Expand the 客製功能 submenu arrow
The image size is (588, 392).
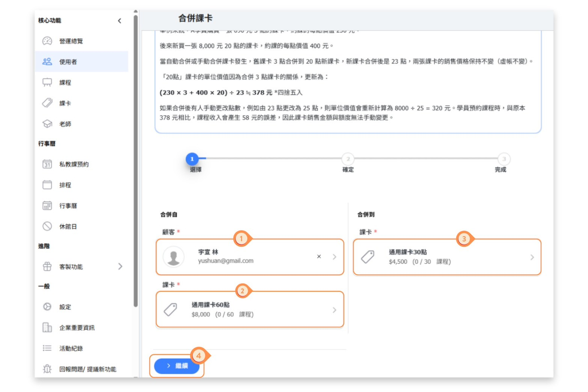point(120,266)
